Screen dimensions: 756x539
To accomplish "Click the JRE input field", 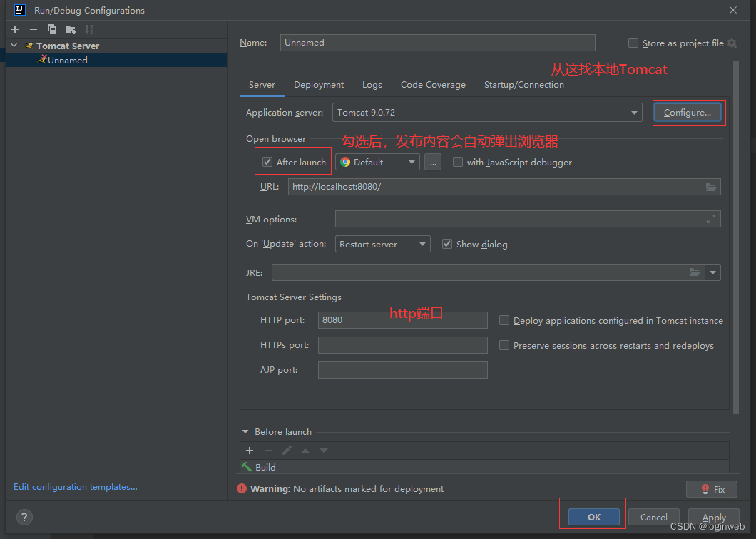I will (x=488, y=272).
